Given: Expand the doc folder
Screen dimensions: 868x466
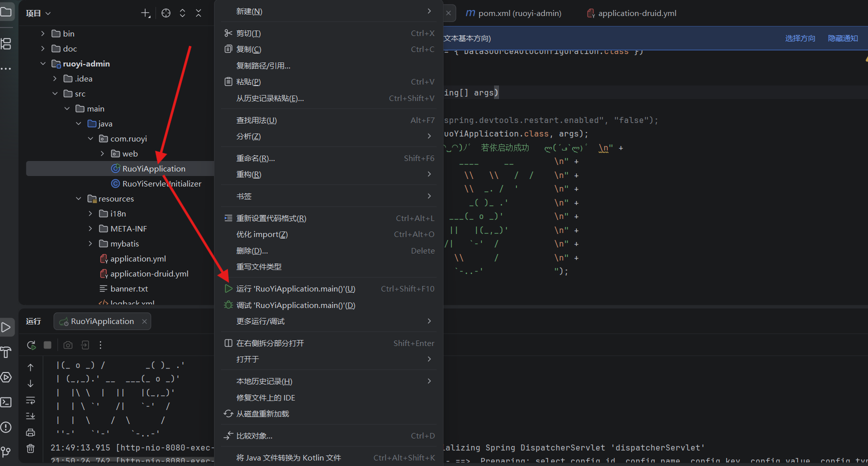Looking at the screenshot, I should pyautogui.click(x=42, y=48).
